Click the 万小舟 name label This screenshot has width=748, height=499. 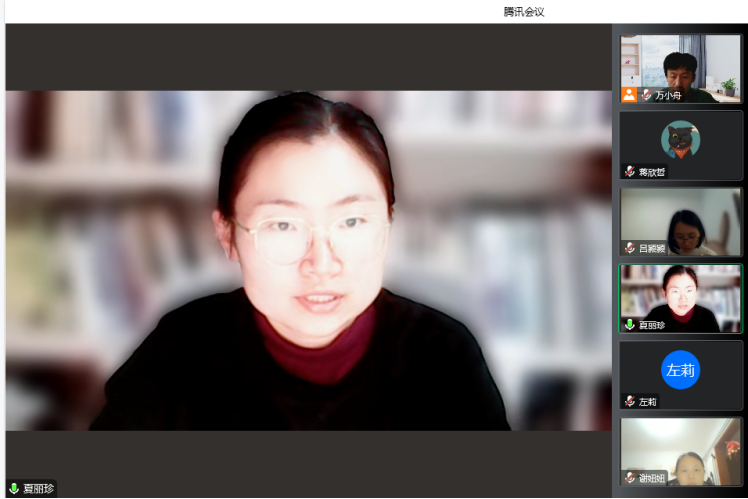pyautogui.click(x=668, y=96)
